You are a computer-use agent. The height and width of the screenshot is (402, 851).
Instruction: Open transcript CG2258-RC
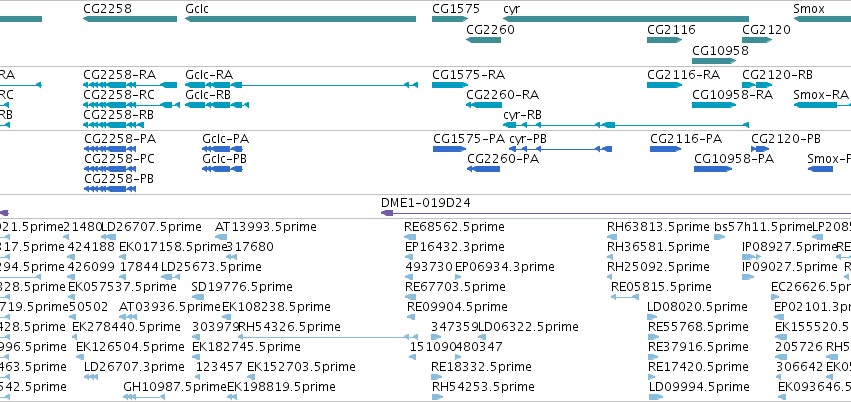pos(119,95)
